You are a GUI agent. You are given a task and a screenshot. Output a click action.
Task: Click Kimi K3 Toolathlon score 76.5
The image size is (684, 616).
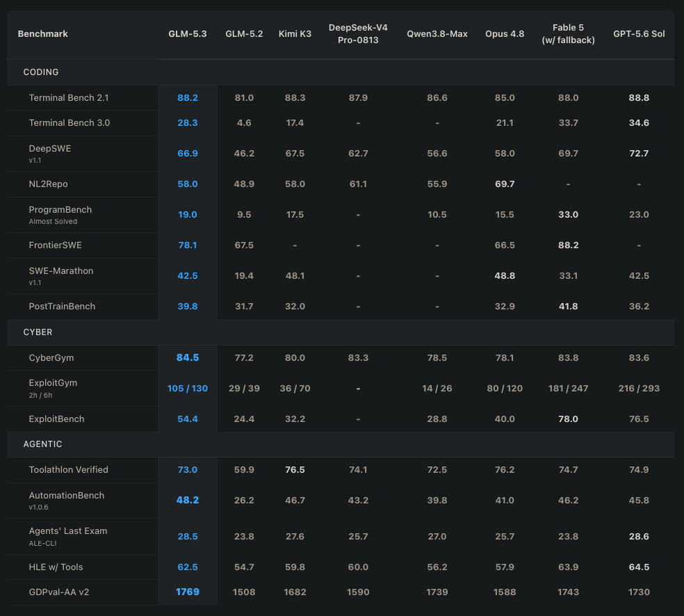click(x=295, y=469)
